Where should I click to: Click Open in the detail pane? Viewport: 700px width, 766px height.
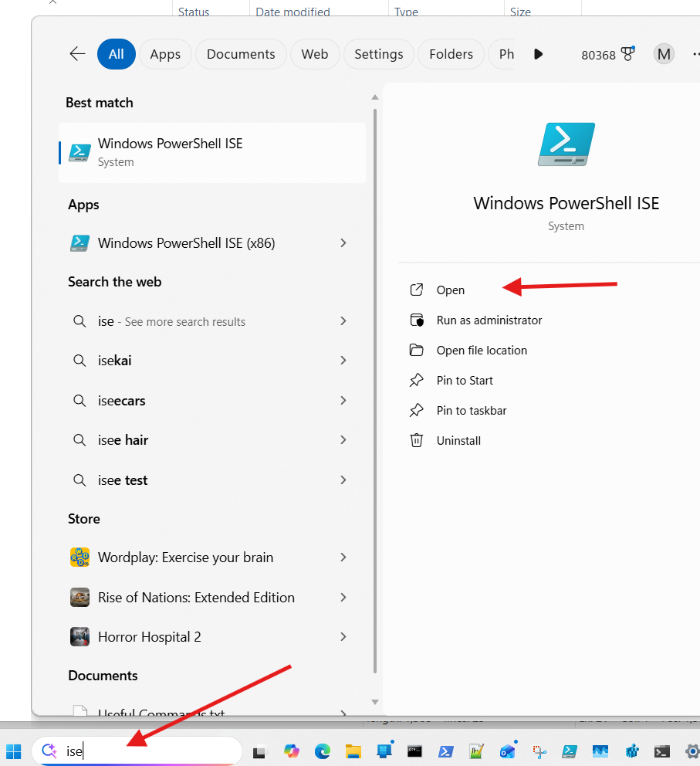pos(450,290)
